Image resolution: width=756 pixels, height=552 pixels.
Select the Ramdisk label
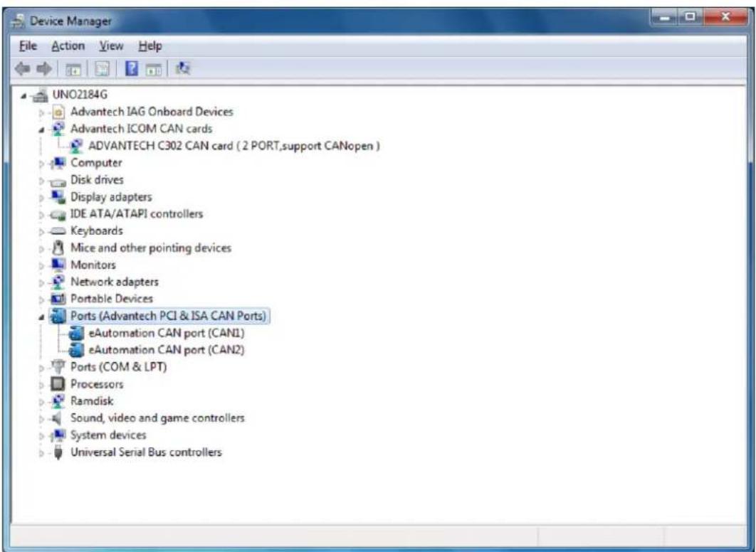point(92,400)
